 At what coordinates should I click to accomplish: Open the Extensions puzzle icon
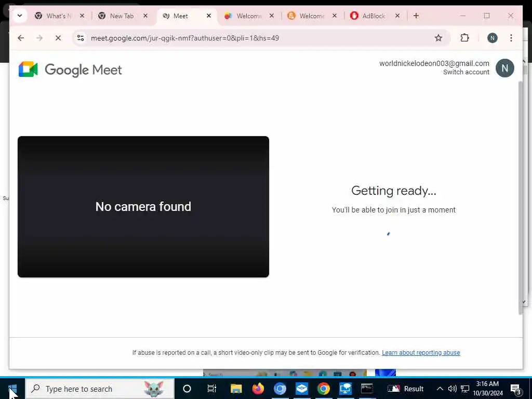click(x=464, y=38)
